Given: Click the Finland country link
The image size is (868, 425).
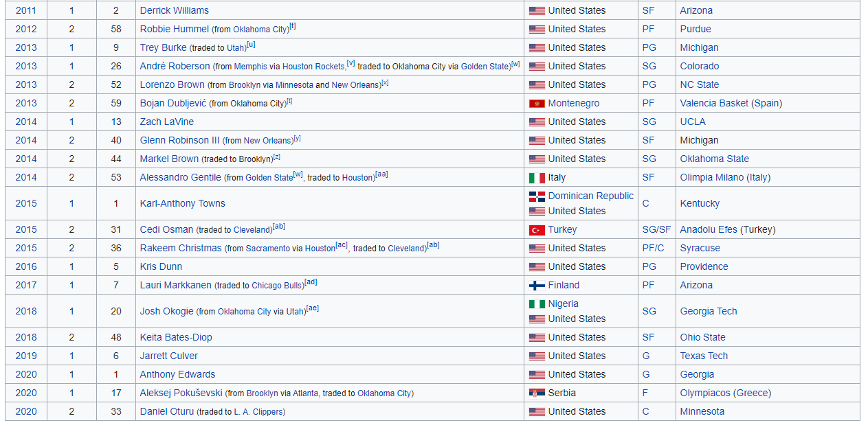Looking at the screenshot, I should (564, 285).
